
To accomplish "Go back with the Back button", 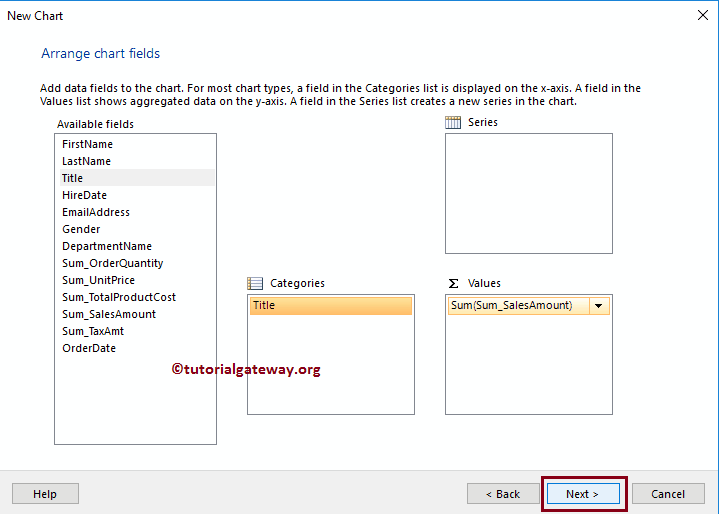I will (x=502, y=494).
